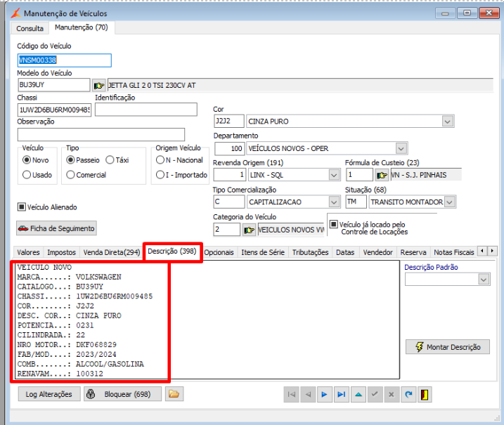Screen dimensions: 504x425
Task: Click the Observação input field
Action: [x=101, y=135]
